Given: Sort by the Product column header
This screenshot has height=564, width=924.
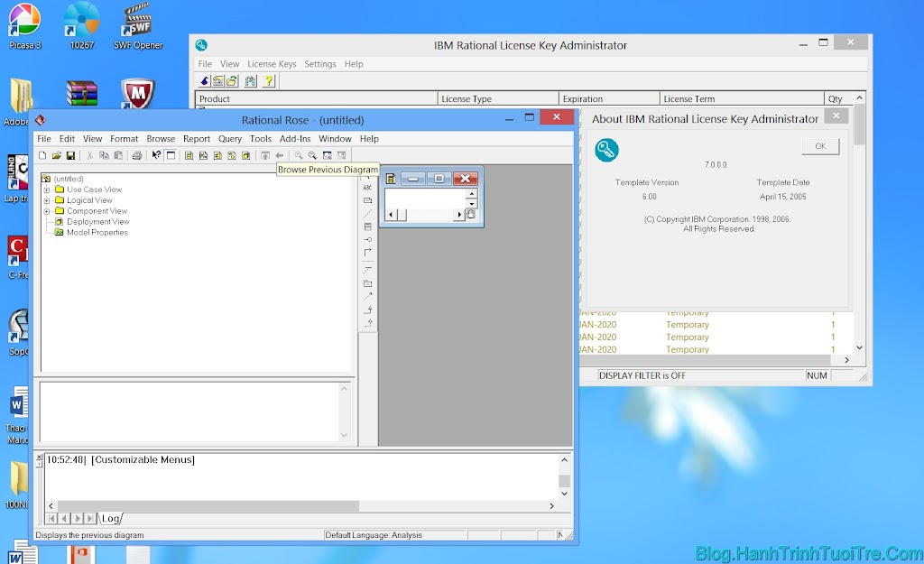Looking at the screenshot, I should tap(317, 98).
